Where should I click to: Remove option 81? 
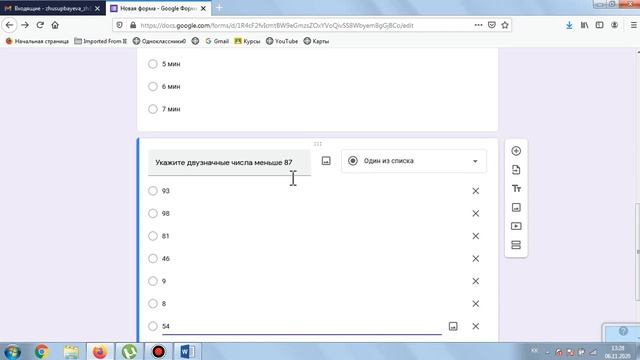(x=476, y=236)
